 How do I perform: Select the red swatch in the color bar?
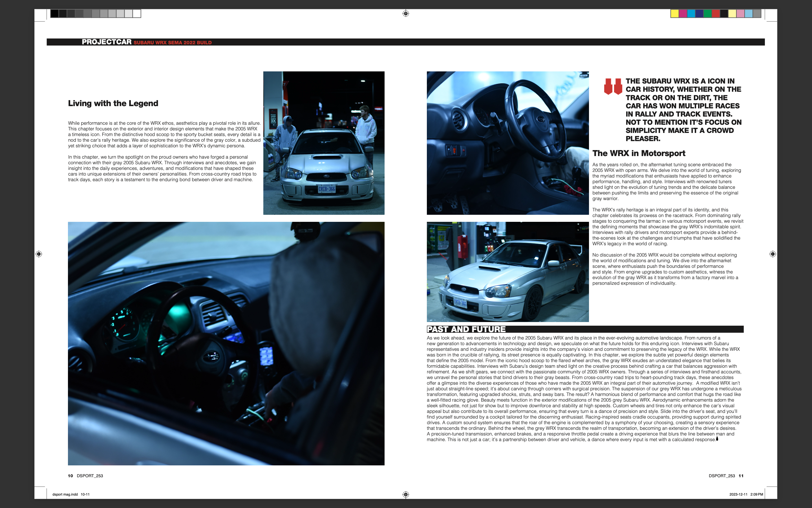coord(716,14)
